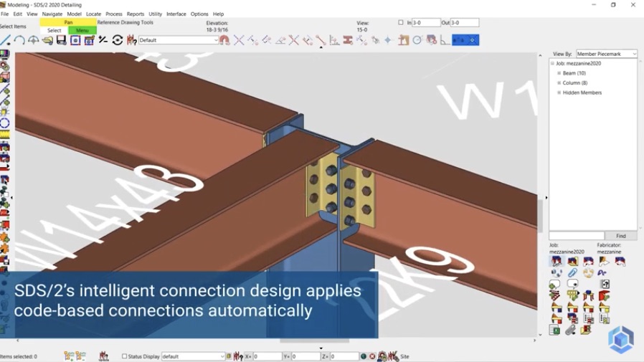
Task: Click the circular refresh arrows icon
Action: 118,40
